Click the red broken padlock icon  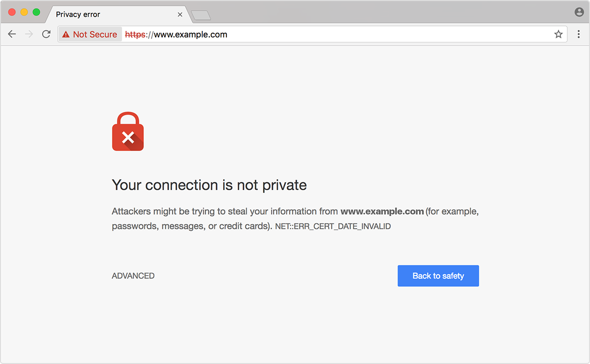[x=128, y=132]
